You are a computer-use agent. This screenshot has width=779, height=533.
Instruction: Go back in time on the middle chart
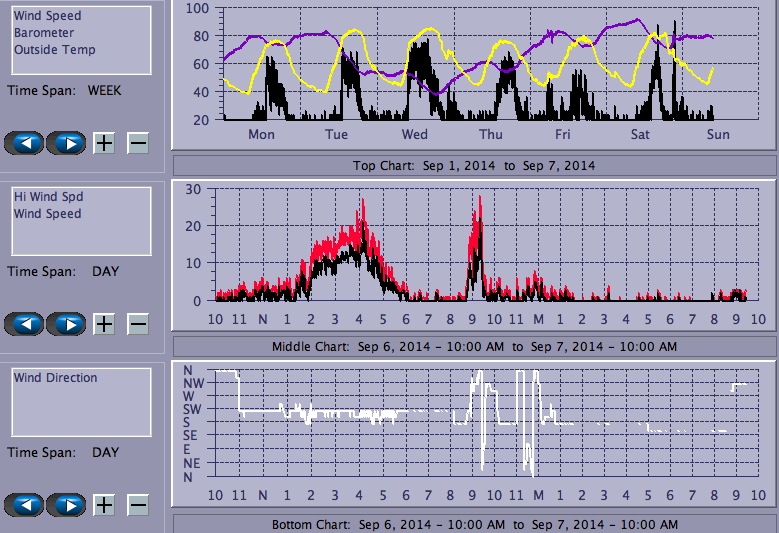click(x=24, y=324)
